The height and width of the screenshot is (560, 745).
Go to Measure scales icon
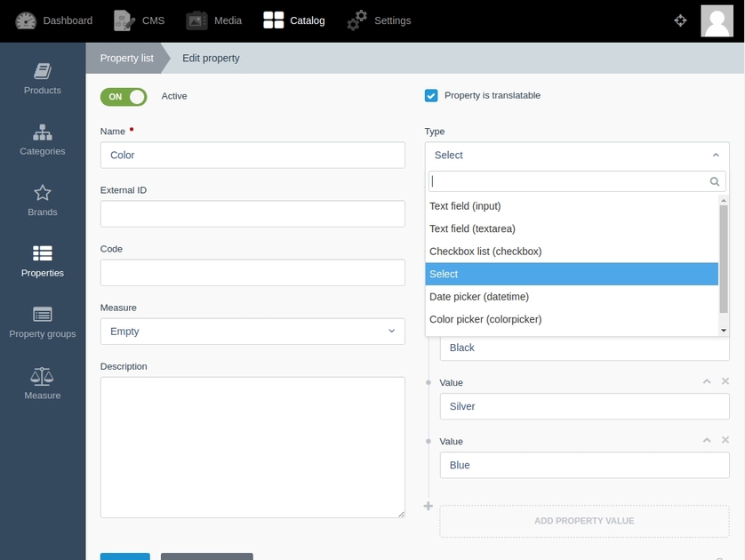[x=43, y=376]
